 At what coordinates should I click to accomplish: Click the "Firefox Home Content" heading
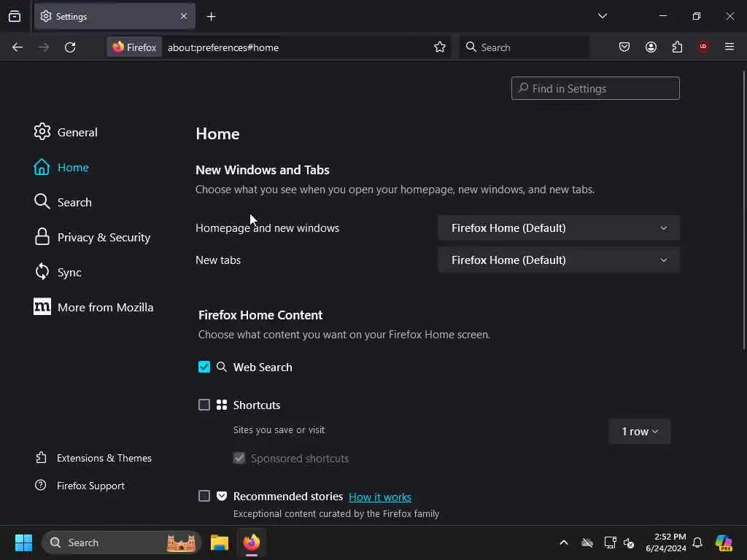tap(260, 315)
